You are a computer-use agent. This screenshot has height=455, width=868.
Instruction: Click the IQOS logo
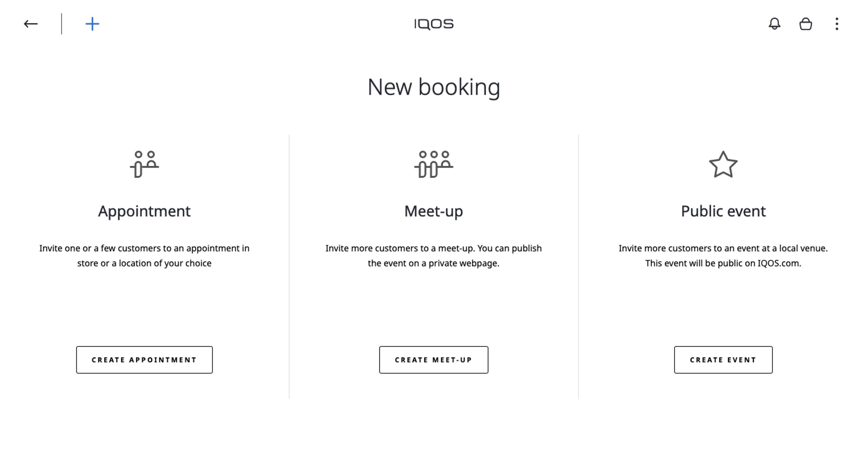[434, 24]
